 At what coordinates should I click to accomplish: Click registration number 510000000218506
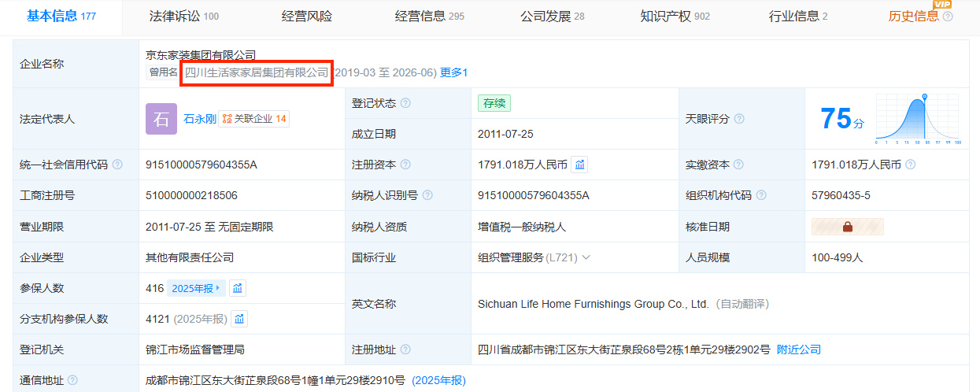pos(191,195)
